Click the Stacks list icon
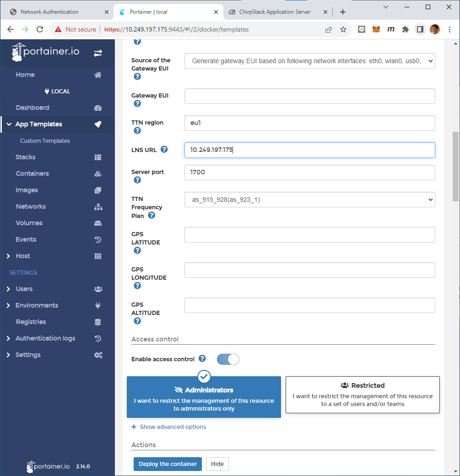Image resolution: width=460 pixels, height=476 pixels. tap(98, 157)
